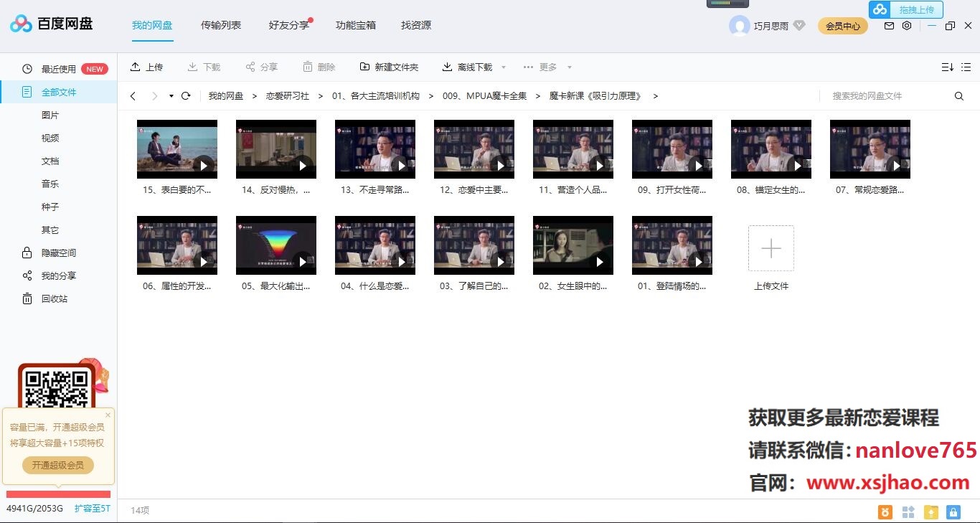
Task: Click file name 09、打开女性荷...
Action: pos(672,190)
